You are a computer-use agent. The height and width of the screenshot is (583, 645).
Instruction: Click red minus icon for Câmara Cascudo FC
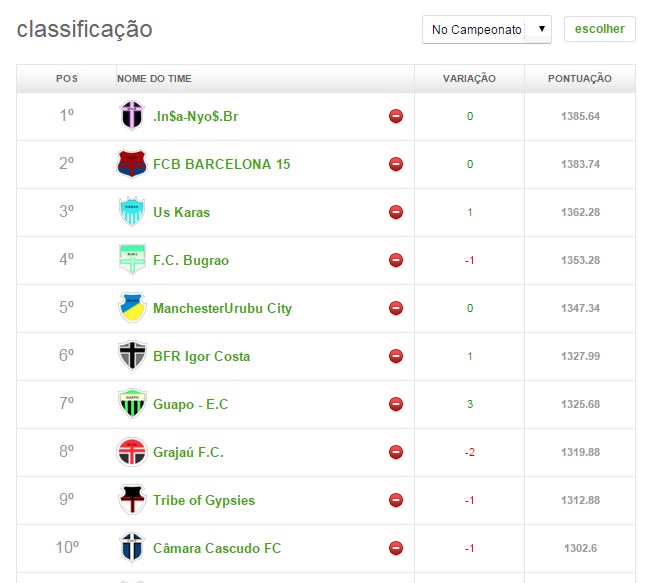click(x=396, y=548)
